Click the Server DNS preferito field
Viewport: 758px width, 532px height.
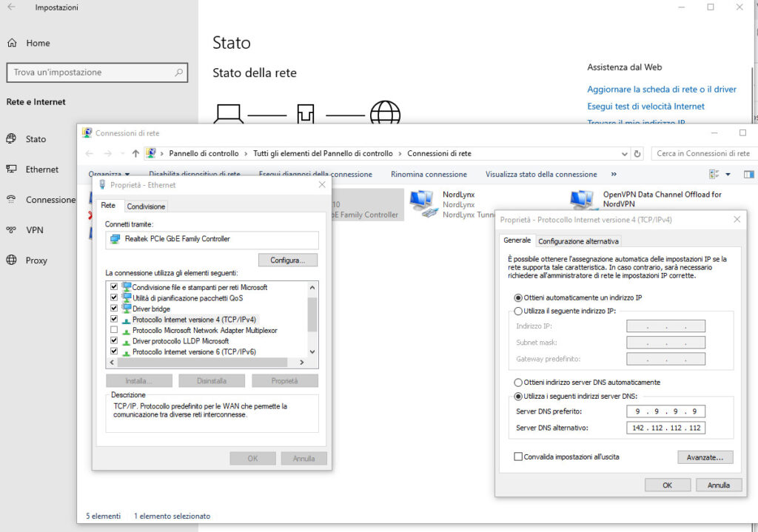665,411
